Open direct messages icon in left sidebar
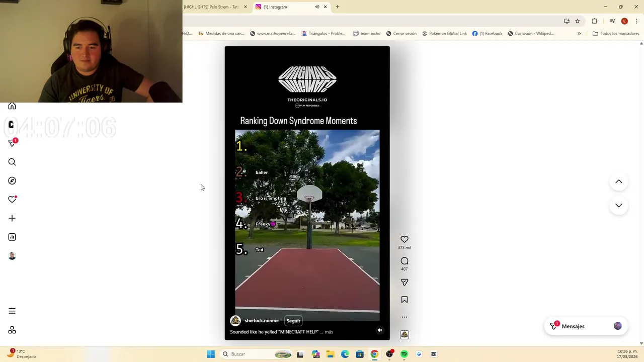 coord(13,143)
